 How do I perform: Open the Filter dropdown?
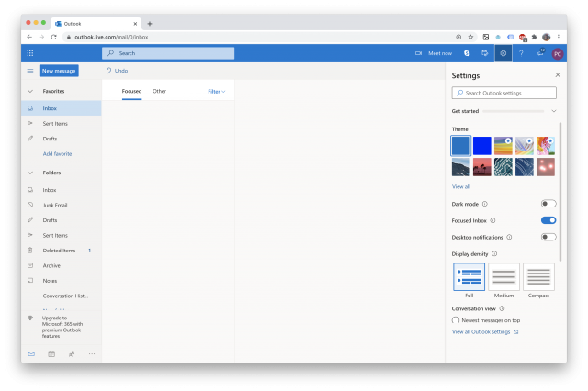(x=217, y=92)
